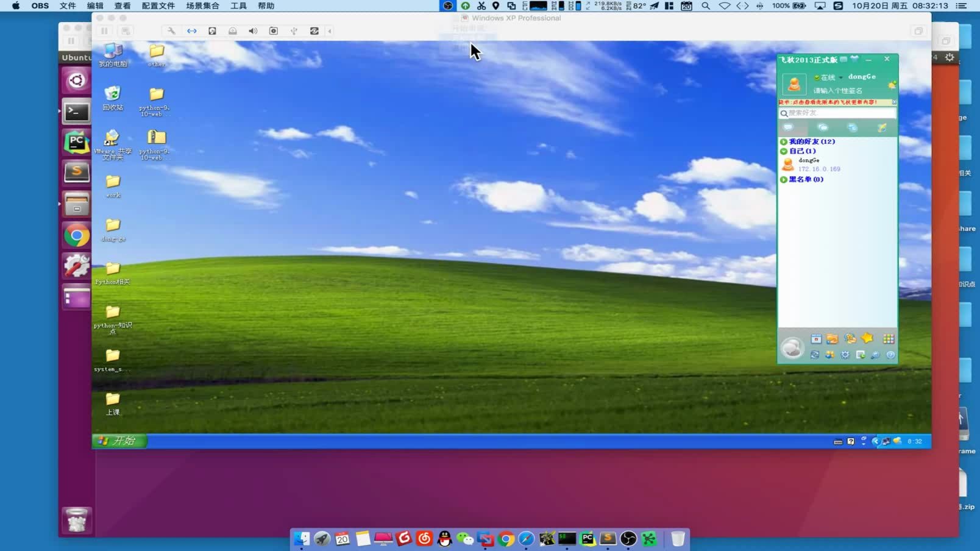Screen dimensions: 980x551
Task: Click the Windows XP 开始 start button
Action: (119, 441)
